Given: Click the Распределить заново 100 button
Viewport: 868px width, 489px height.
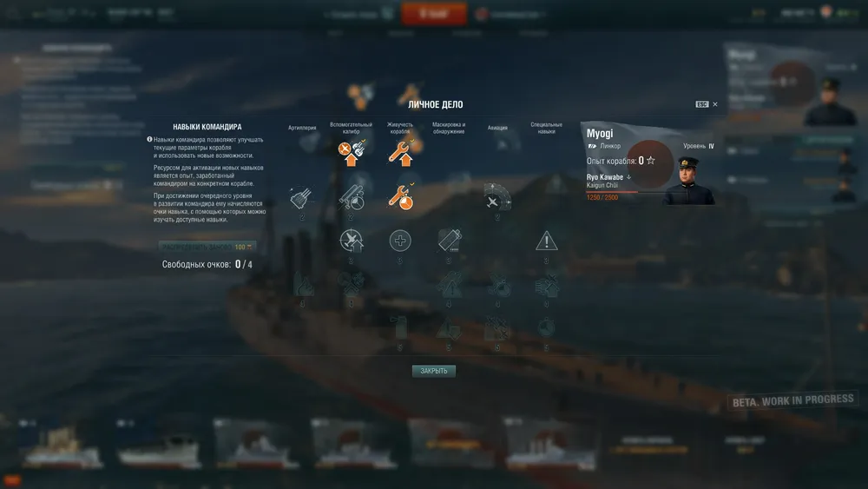Looking at the screenshot, I should coord(207,247).
